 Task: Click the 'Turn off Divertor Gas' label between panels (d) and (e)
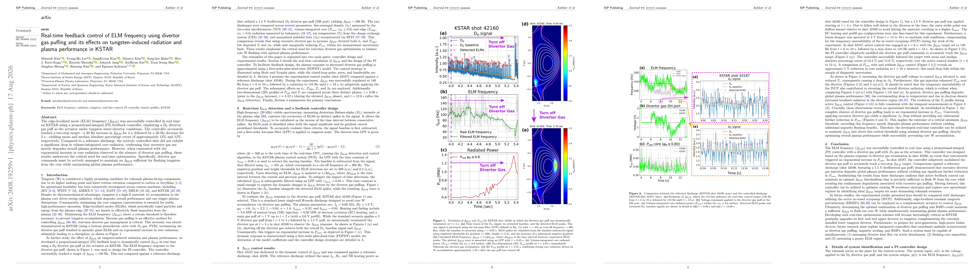click(x=552, y=115)
